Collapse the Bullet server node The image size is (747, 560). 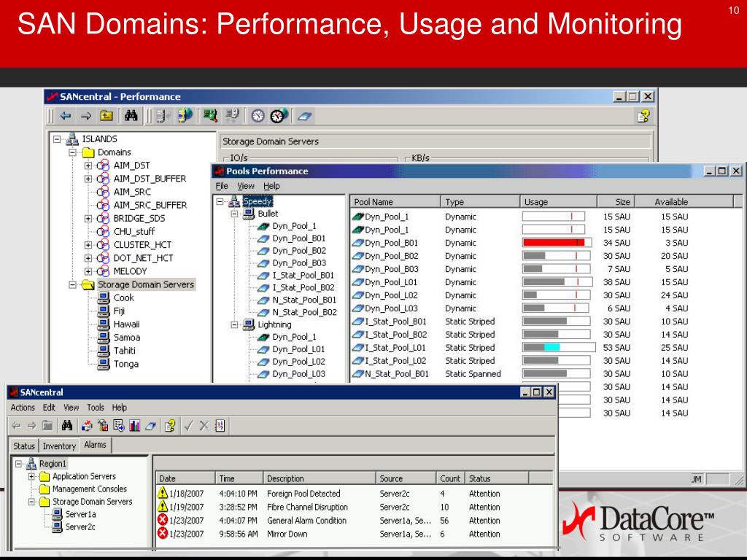[235, 214]
